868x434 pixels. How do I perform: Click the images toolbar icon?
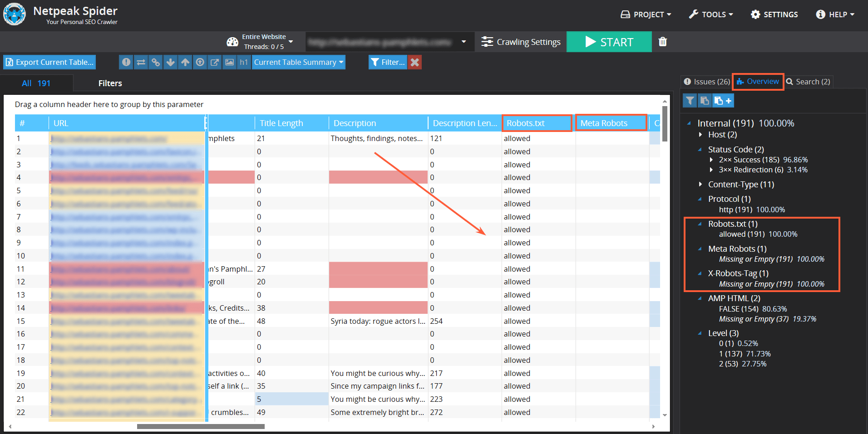[x=230, y=62]
